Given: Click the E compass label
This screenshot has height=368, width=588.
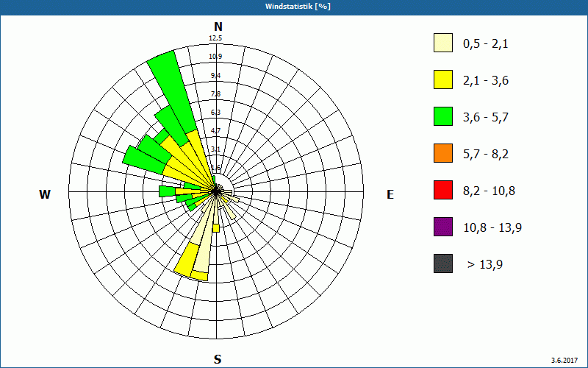Looking at the screenshot, I should click(390, 194).
